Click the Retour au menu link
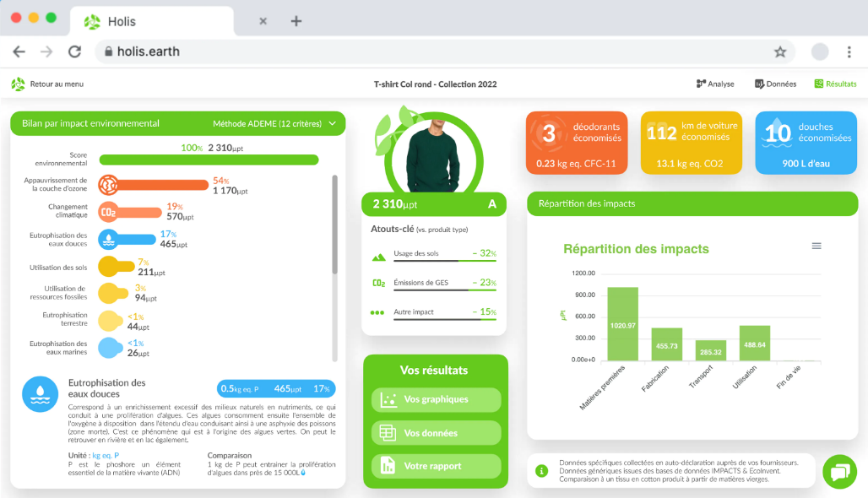868x498 pixels. point(57,84)
